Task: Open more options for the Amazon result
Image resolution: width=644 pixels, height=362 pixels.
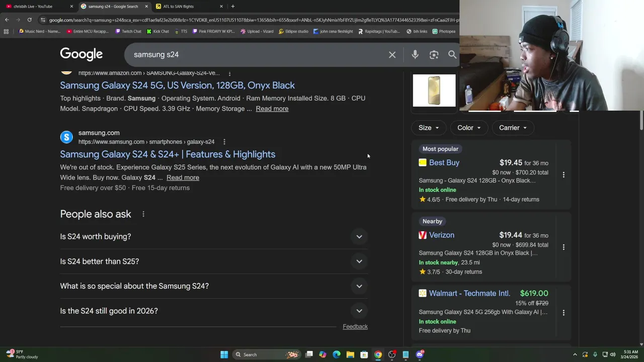Action: 229,73
